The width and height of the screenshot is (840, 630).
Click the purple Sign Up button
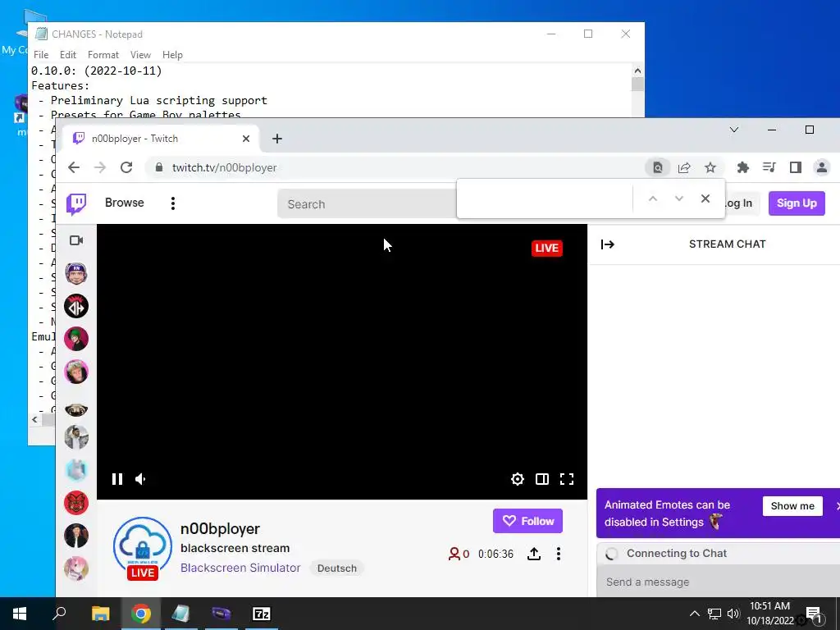coord(797,203)
